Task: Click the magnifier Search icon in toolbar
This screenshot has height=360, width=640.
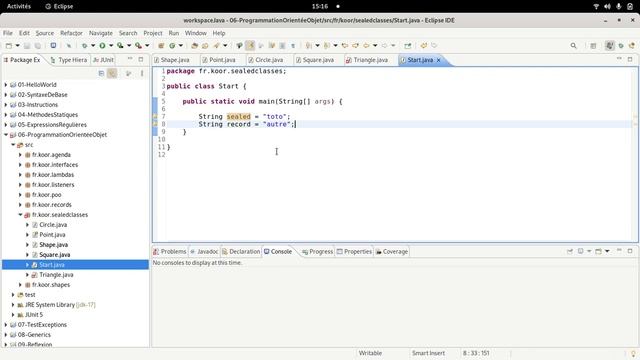Action: coord(573,46)
